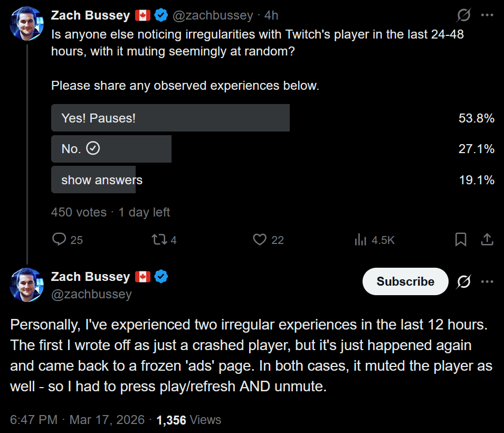Viewport: 504px width, 433px height.
Task: Like the poll tweet with heart
Action: click(x=259, y=240)
